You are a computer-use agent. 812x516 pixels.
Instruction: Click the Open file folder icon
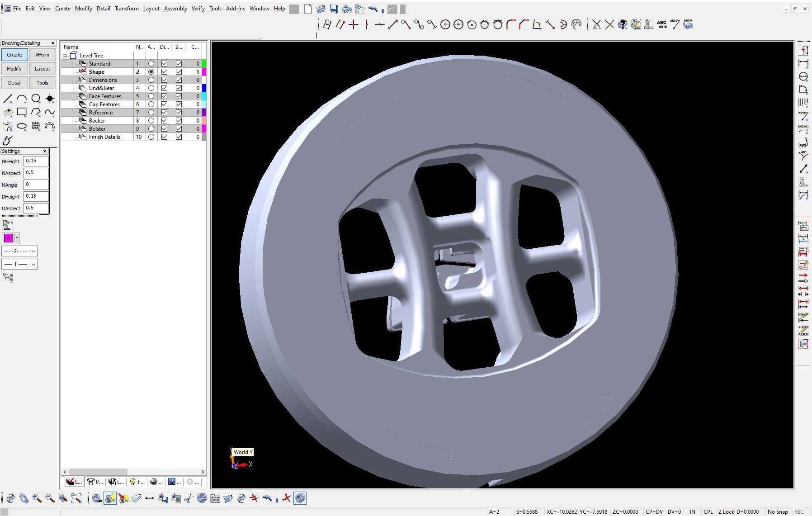321,9
